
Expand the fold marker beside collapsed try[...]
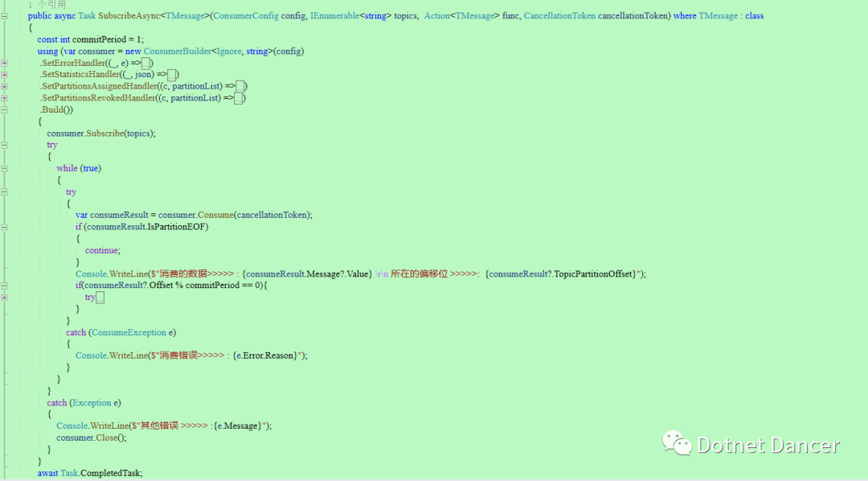click(x=5, y=298)
